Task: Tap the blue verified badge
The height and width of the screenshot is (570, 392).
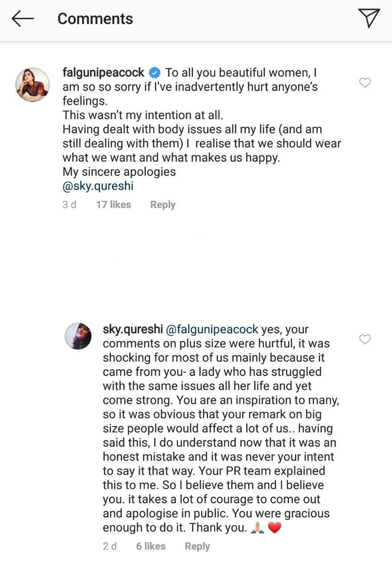Action: (155, 73)
